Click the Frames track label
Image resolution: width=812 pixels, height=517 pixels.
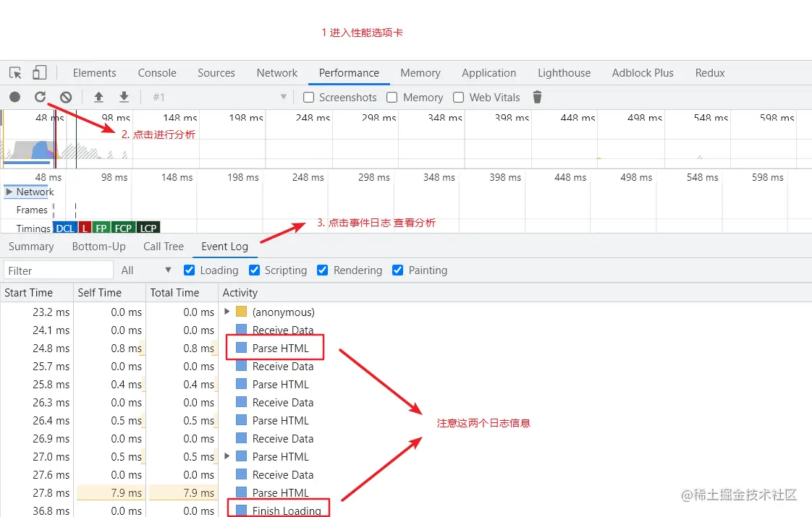[32, 210]
